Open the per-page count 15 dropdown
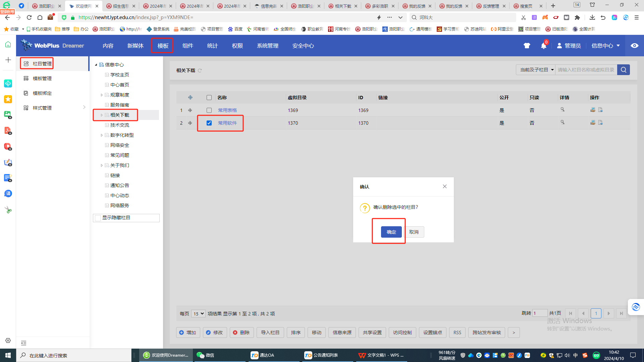 click(x=198, y=314)
